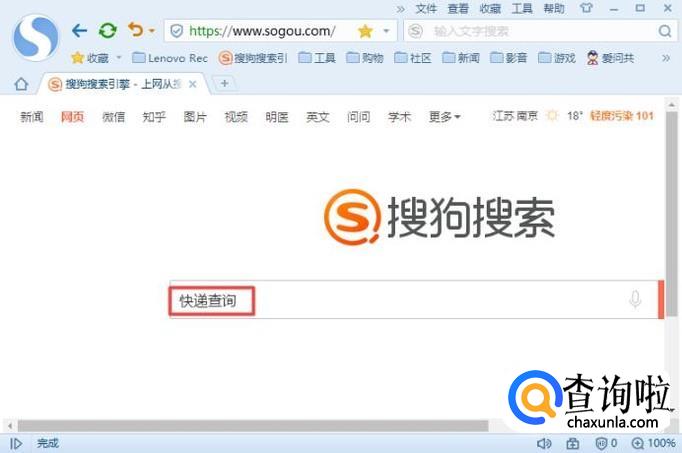Click the Sogou browser logo avatar
This screenshot has width=682, height=453.
pyautogui.click(x=36, y=37)
